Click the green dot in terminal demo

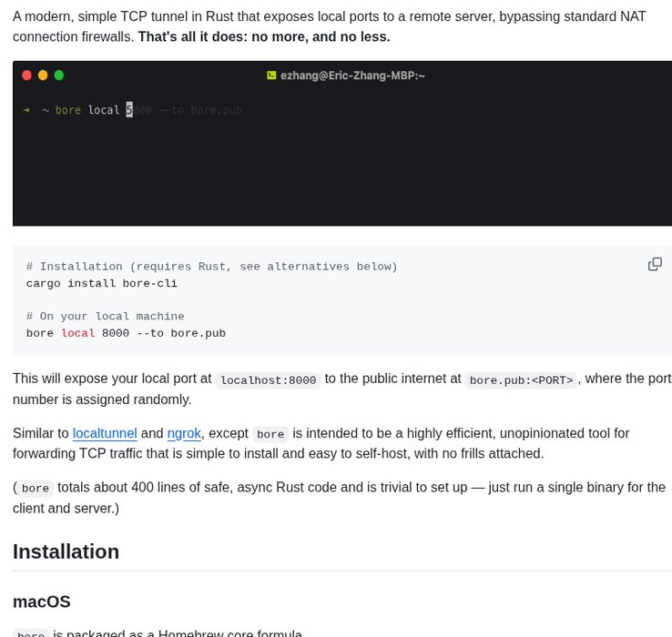59,76
